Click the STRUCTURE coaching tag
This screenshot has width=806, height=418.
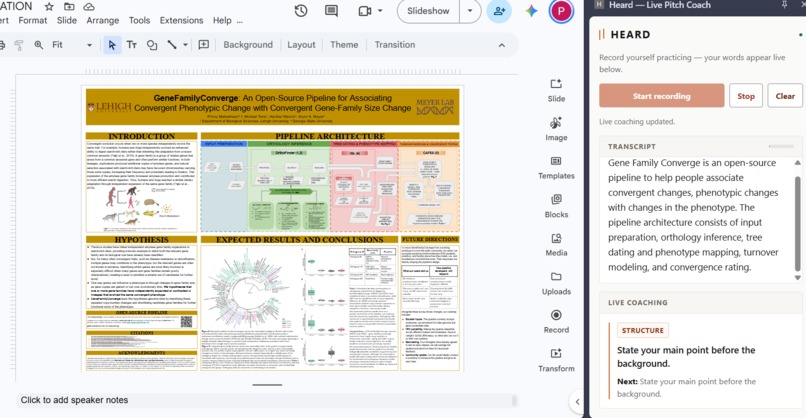pyautogui.click(x=643, y=330)
